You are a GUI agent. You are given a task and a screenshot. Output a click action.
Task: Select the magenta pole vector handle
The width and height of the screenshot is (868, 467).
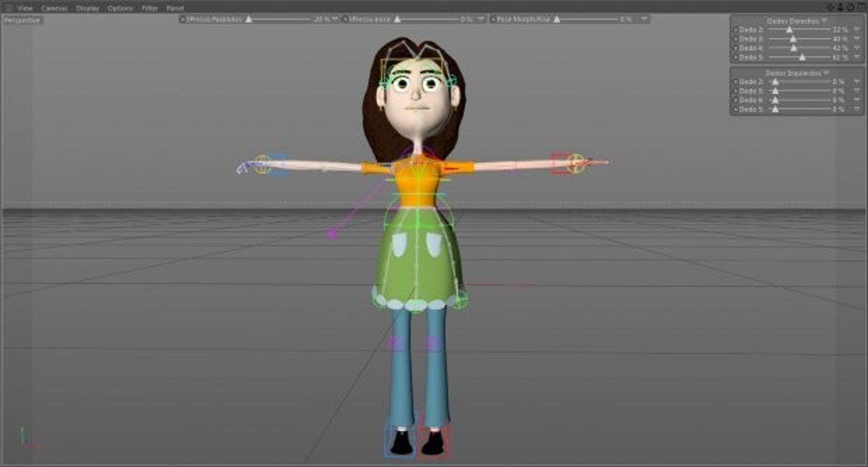point(332,233)
